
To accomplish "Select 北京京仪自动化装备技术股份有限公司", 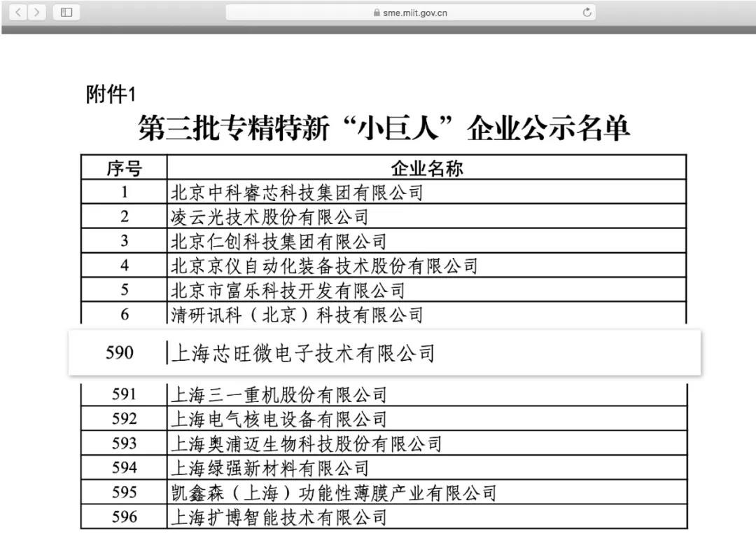I will click(x=324, y=266).
